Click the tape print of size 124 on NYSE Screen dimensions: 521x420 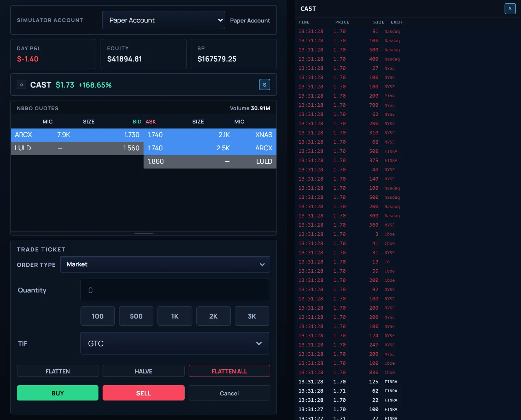pyautogui.click(x=408, y=335)
